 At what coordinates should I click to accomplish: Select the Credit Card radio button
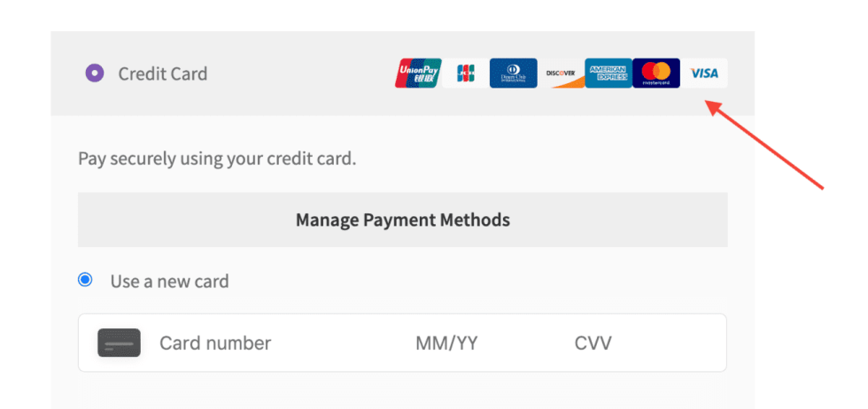click(95, 73)
